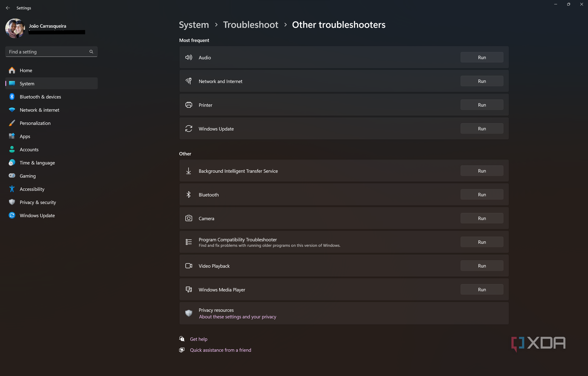Viewport: 588px width, 376px height.
Task: Click the Personalization paintbrush icon
Action: pos(12,123)
